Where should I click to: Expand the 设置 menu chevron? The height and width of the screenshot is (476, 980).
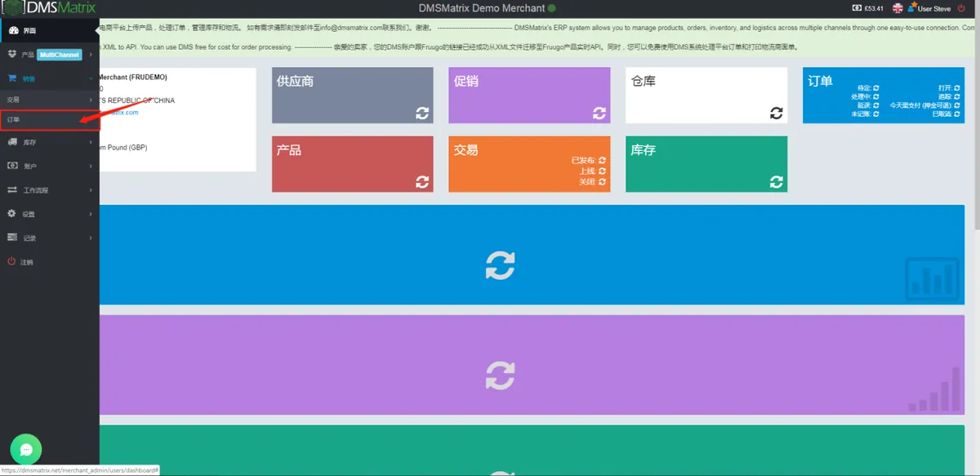coord(91,214)
